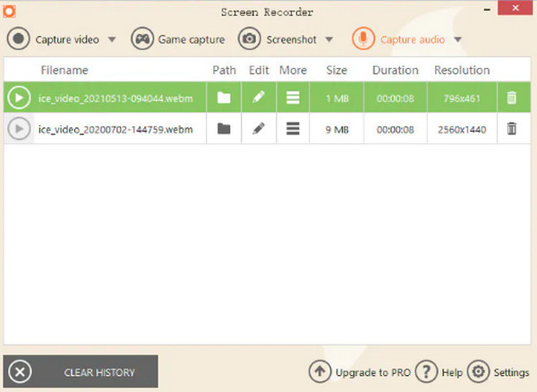The height and width of the screenshot is (392, 537).
Task: Click the Duration column header
Action: click(x=396, y=70)
